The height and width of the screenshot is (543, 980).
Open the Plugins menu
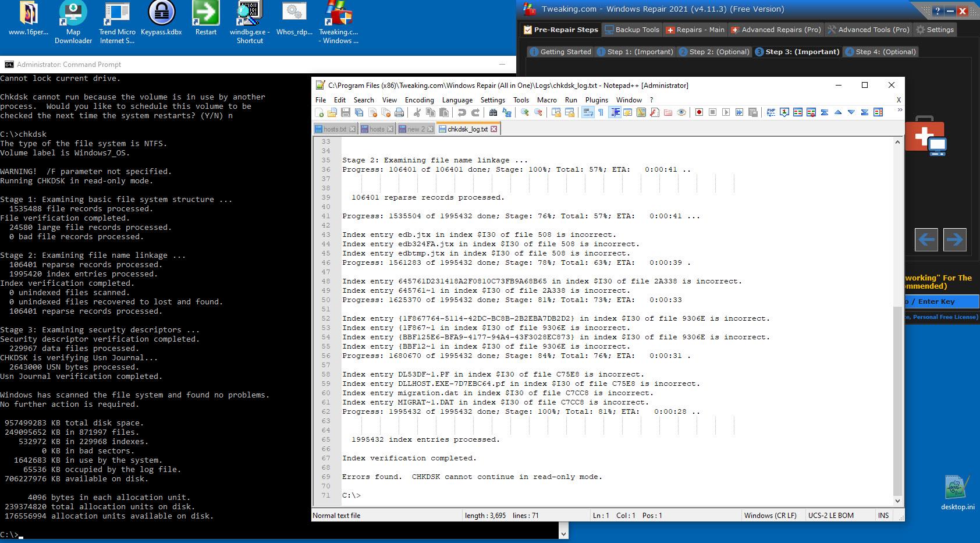point(596,100)
